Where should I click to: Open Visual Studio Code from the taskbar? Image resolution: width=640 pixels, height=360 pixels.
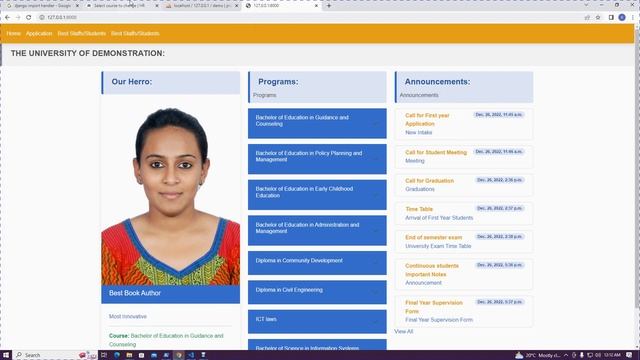pyautogui.click(x=191, y=355)
